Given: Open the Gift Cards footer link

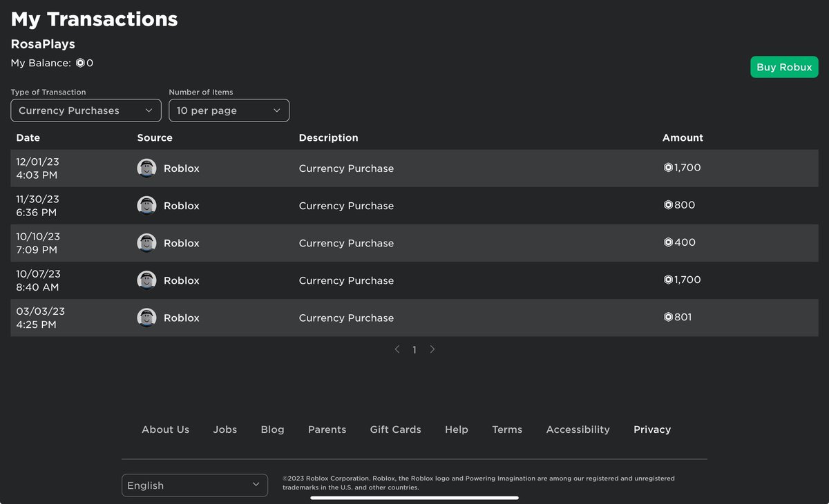Looking at the screenshot, I should point(396,429).
